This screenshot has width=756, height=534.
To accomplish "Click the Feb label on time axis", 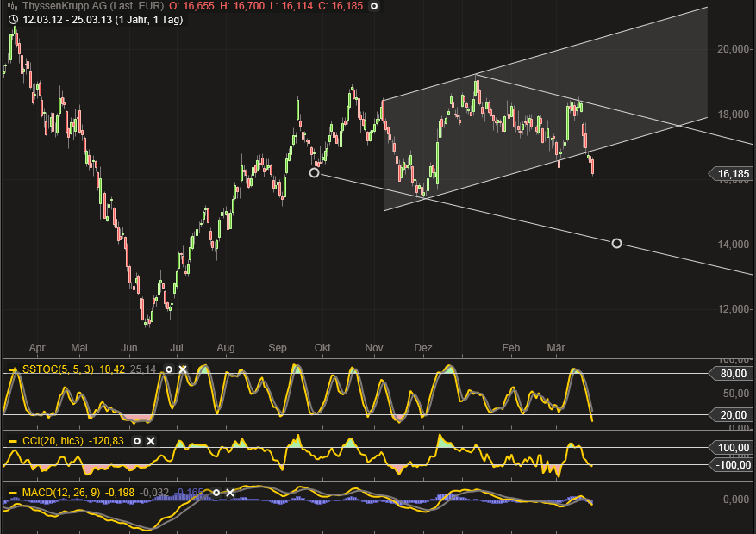I will tap(511, 348).
